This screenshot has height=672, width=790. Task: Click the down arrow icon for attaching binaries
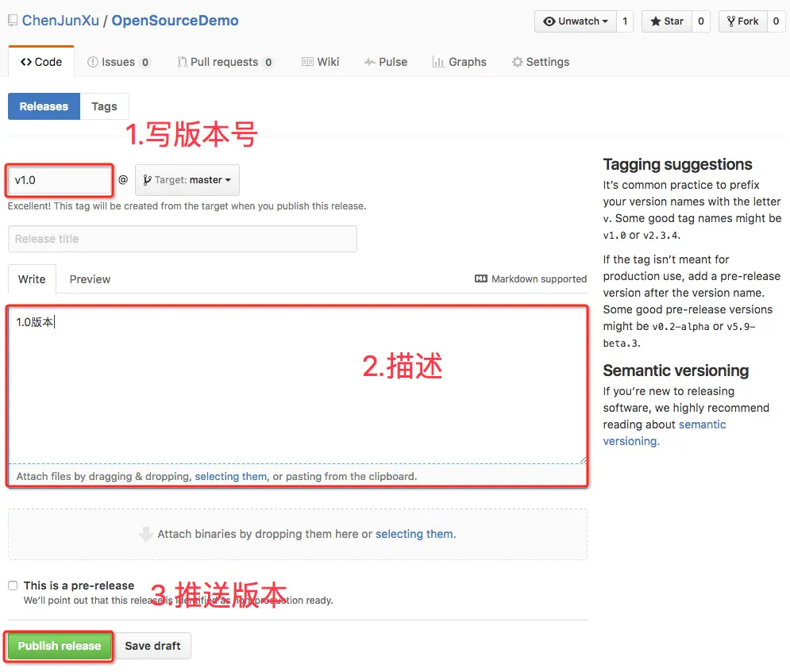pos(145,534)
